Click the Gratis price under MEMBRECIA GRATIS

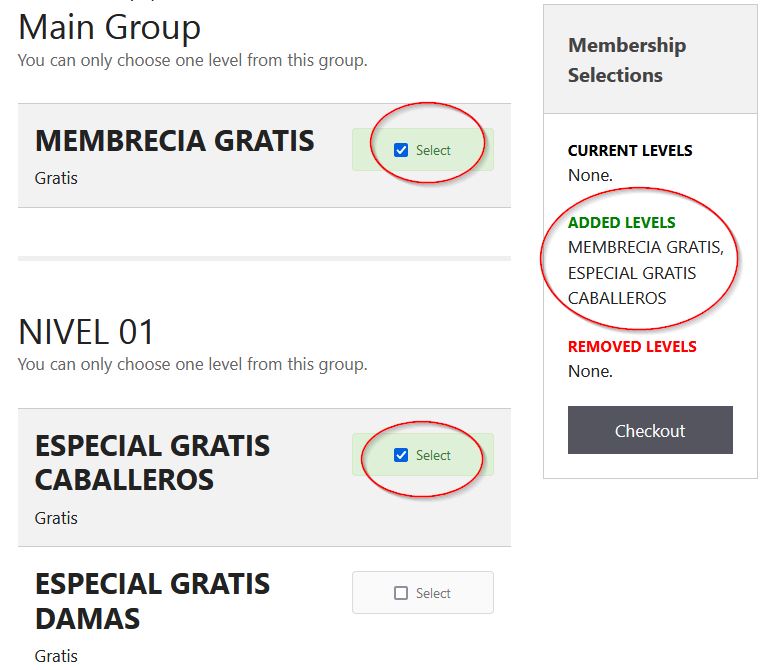click(x=56, y=178)
